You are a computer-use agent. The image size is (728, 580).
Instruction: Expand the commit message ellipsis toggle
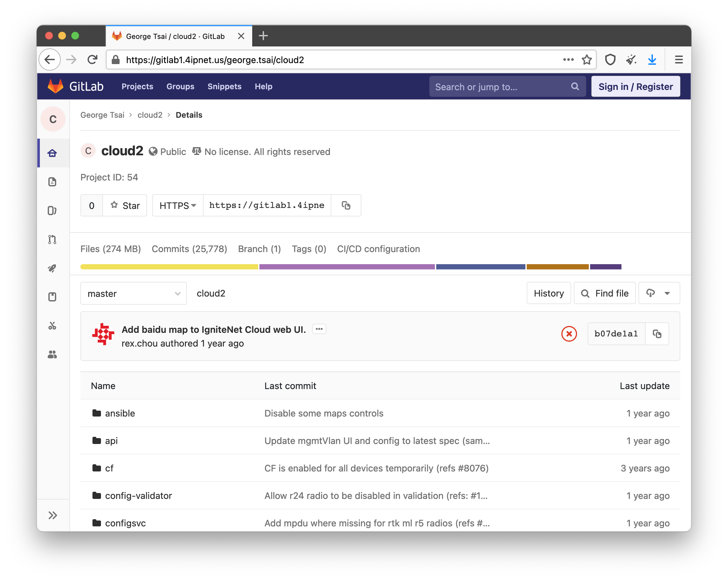[x=319, y=329]
